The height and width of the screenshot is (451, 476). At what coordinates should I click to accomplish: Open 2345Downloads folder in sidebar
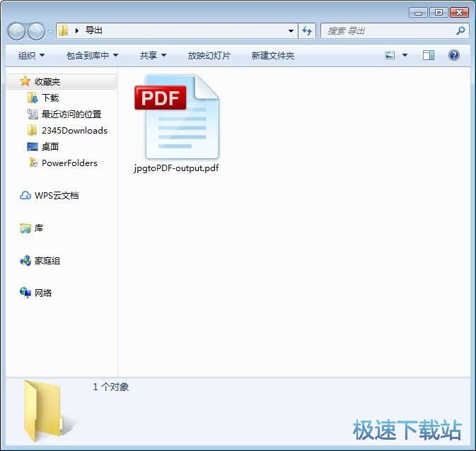[74, 131]
